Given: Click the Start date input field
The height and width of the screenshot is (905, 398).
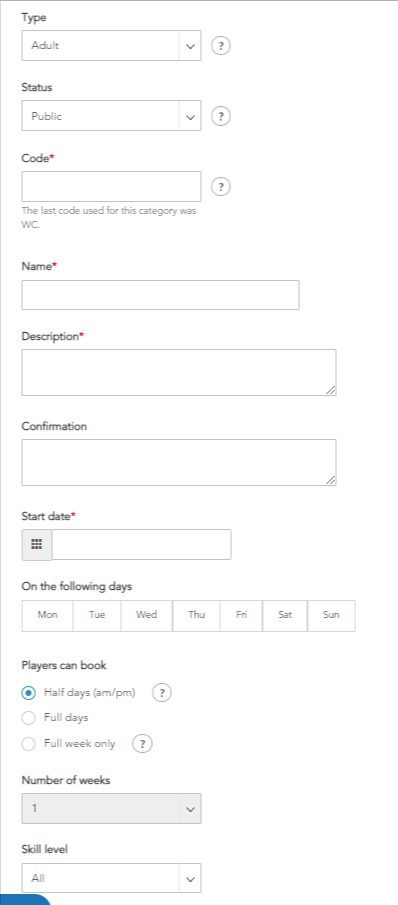Looking at the screenshot, I should (x=141, y=544).
